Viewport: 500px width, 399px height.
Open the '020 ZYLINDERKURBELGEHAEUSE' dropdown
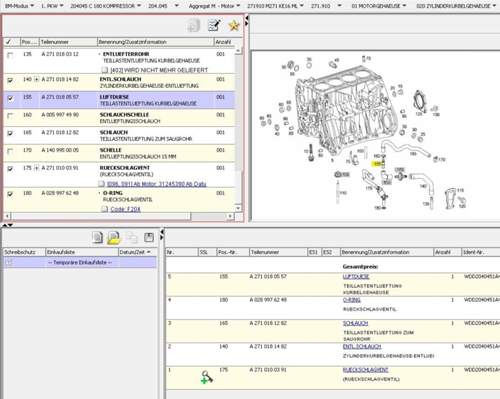456,6
